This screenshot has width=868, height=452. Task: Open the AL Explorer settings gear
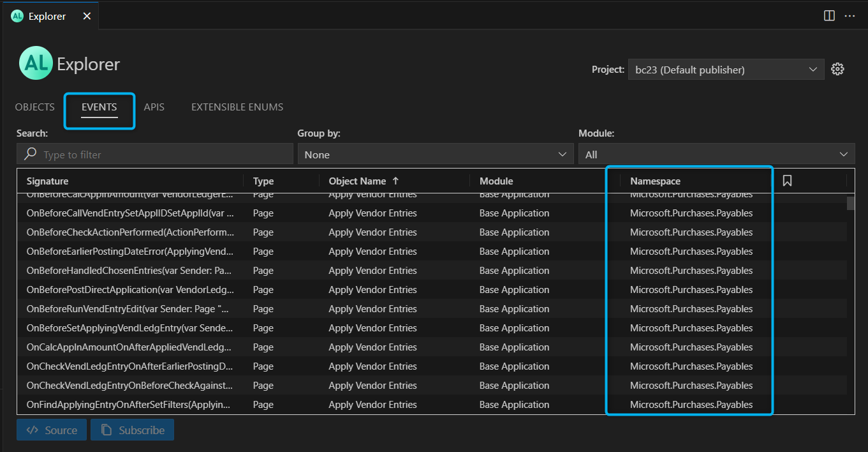(838, 69)
